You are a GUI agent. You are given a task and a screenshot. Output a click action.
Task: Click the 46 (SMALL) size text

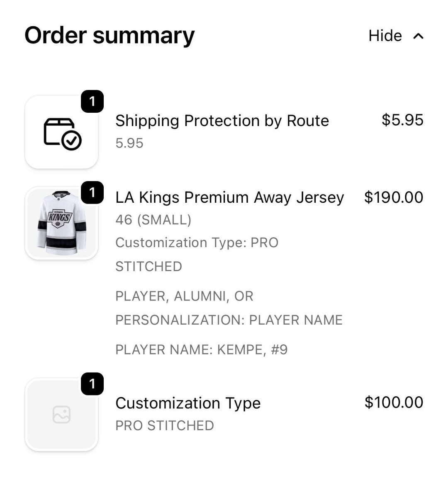point(153,220)
